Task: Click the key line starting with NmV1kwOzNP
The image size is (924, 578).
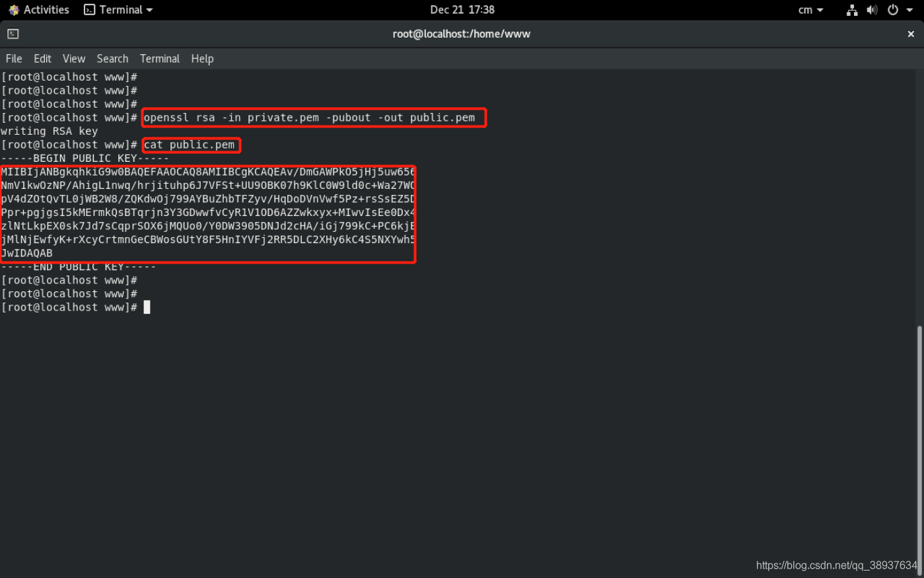Action: pos(208,186)
